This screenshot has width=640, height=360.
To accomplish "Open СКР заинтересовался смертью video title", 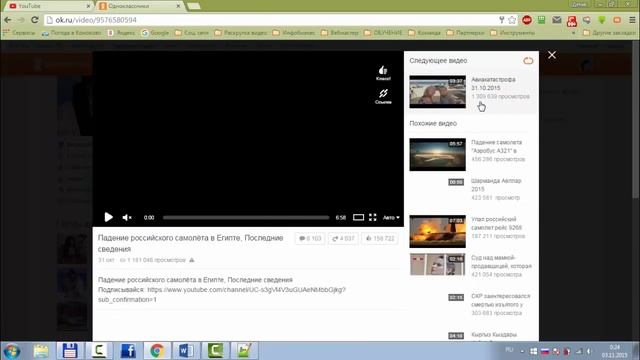I will (501, 300).
